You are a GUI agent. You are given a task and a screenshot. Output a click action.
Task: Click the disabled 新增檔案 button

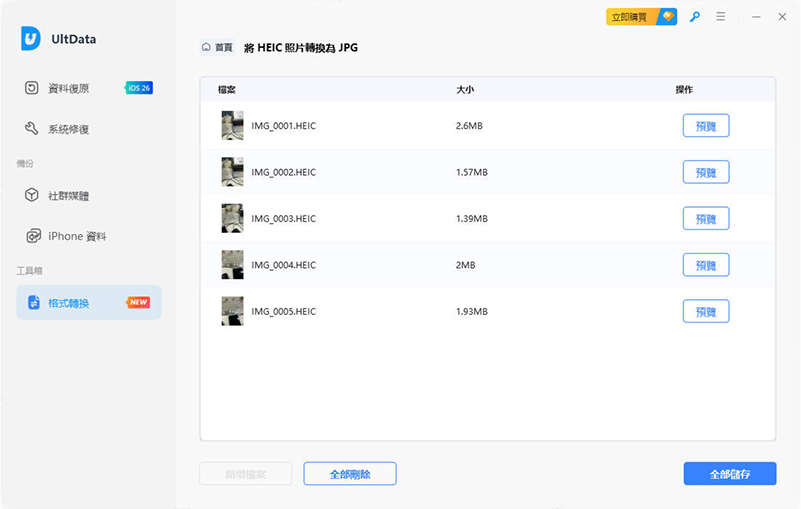[x=246, y=474]
